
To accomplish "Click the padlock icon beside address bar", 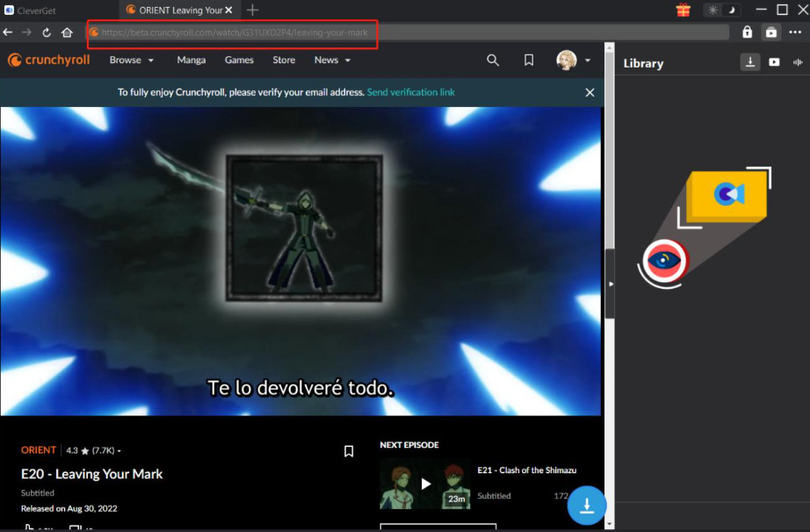I will [x=747, y=32].
